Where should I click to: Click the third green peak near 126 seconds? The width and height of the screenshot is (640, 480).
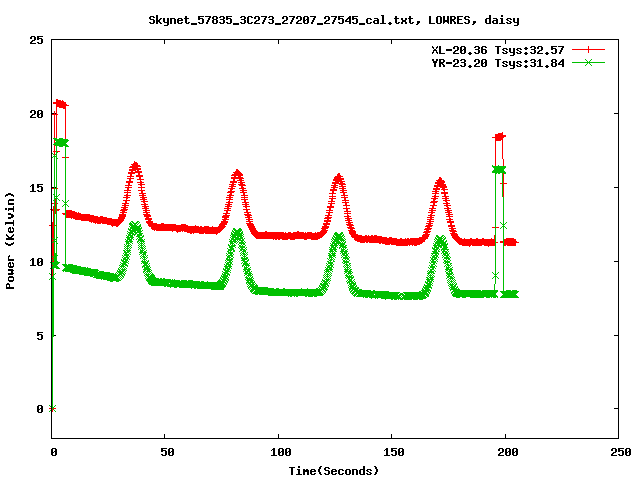[x=338, y=237]
